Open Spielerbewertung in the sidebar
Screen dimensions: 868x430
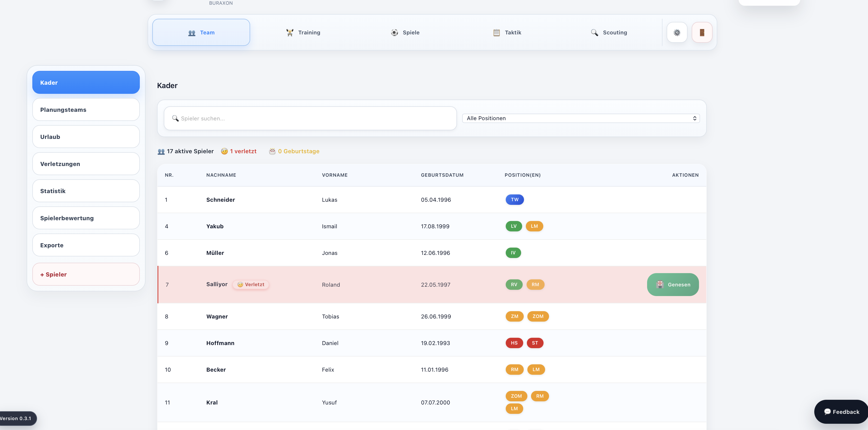pyautogui.click(x=86, y=218)
